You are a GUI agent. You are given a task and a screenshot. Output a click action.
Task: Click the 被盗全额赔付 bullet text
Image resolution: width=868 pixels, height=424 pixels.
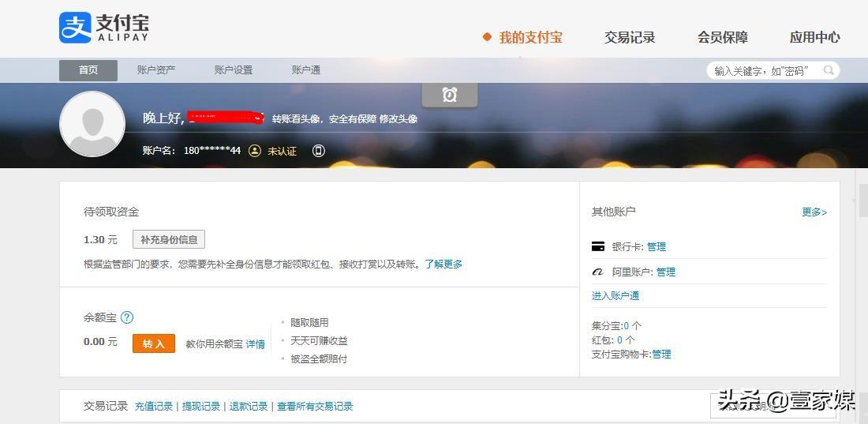click(x=319, y=359)
